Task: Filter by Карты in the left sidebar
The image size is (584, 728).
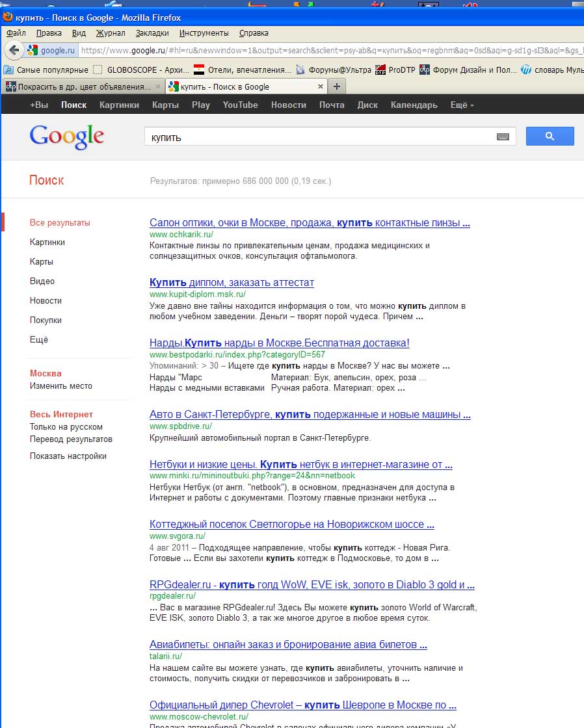Action: click(42, 262)
